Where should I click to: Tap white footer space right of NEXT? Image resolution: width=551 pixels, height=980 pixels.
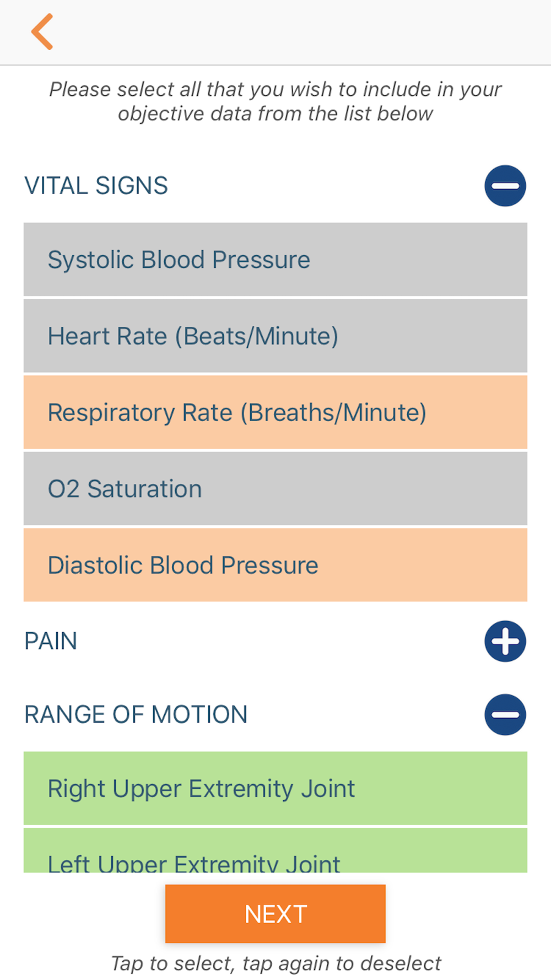468,914
